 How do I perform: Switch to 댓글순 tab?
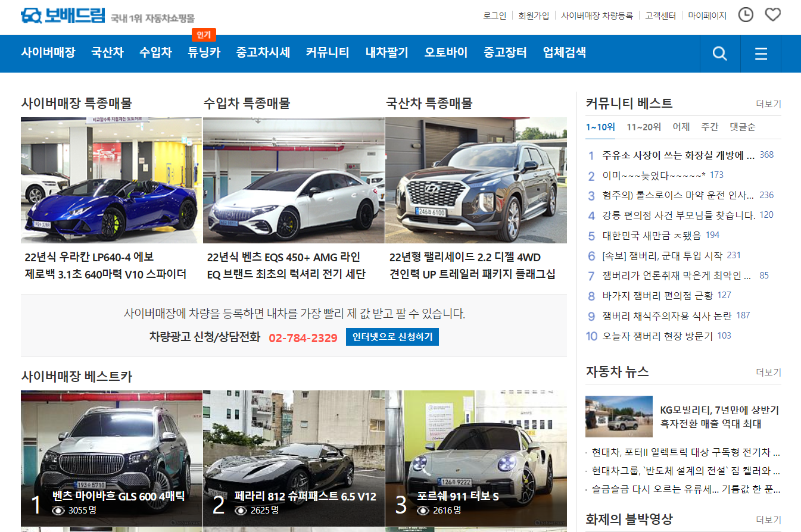pos(743,127)
